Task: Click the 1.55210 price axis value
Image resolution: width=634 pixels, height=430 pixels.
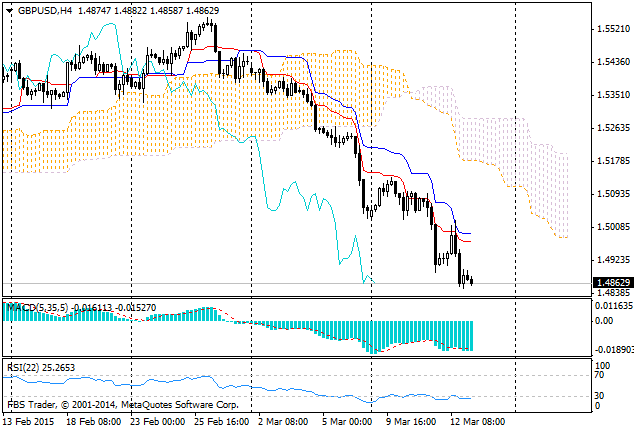Action: click(613, 29)
